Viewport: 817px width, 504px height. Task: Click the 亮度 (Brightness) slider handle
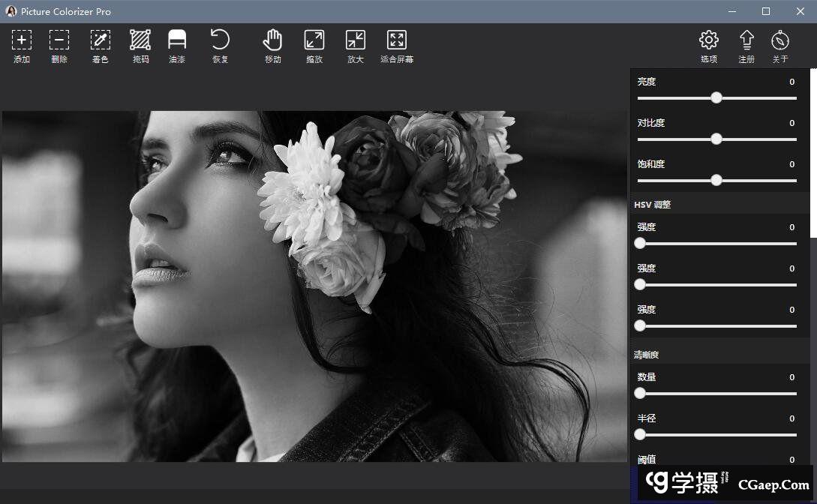coord(716,97)
